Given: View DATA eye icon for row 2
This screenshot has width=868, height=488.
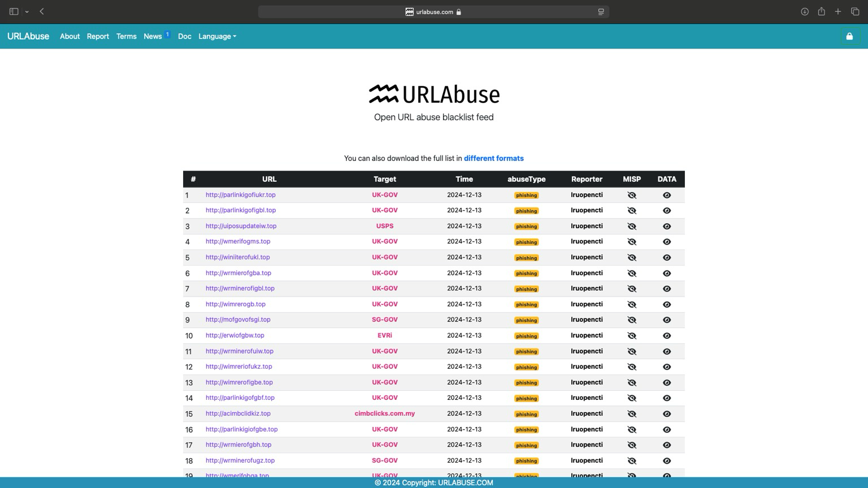Looking at the screenshot, I should pyautogui.click(x=667, y=211).
